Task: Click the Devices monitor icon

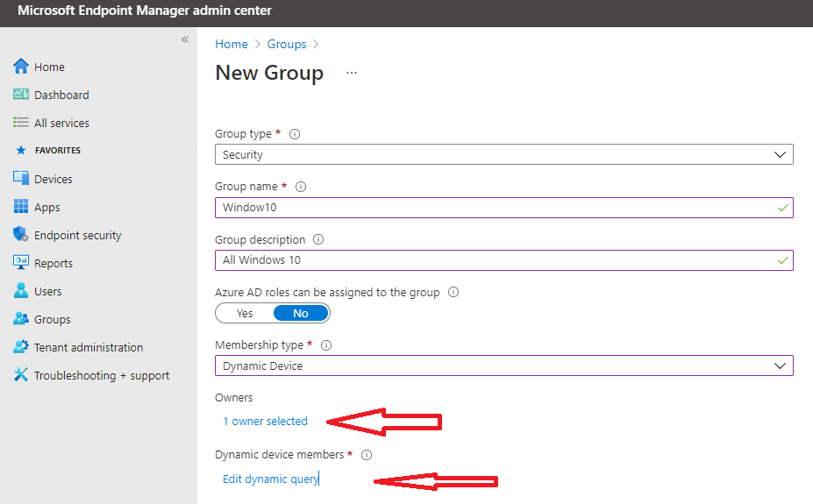Action: click(21, 178)
